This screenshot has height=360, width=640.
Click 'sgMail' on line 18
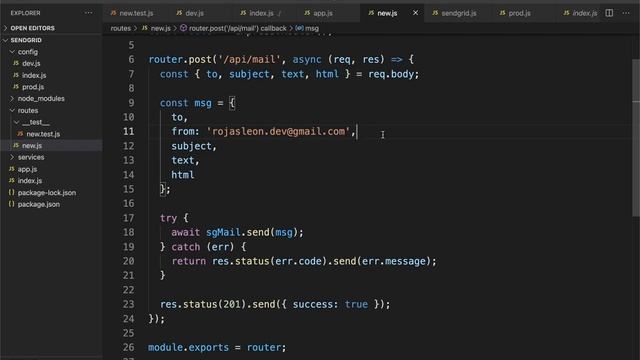click(223, 232)
